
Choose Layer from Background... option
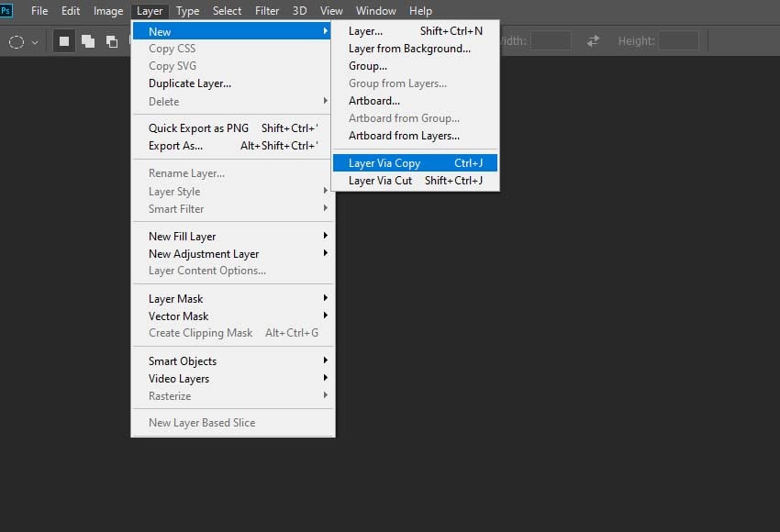[416, 49]
